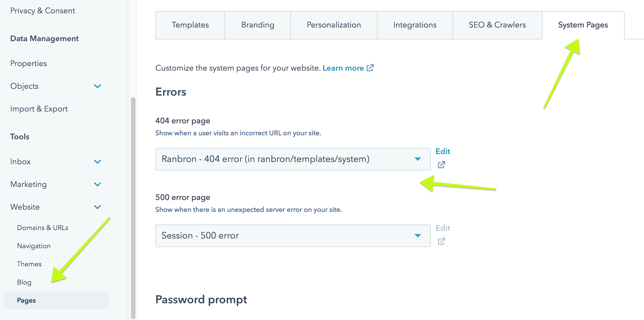Expand the Marketing sidebar chevron
The height and width of the screenshot is (320, 644).
click(x=98, y=184)
